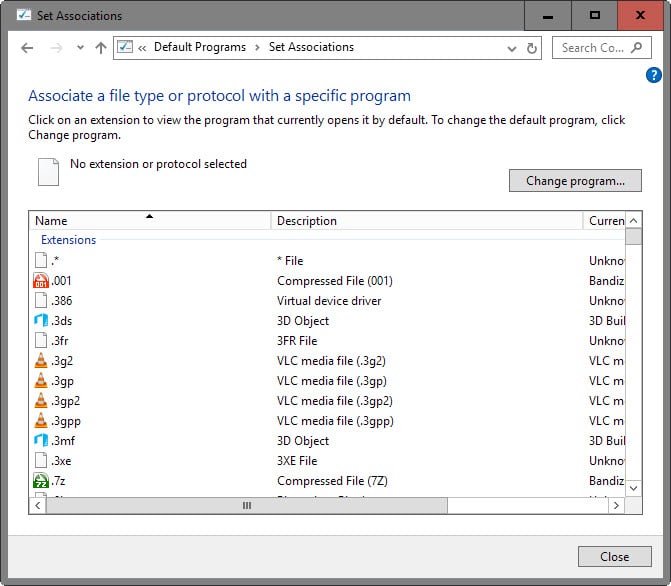This screenshot has height=586, width=671.
Task: Go back using the Back arrow
Action: coord(27,48)
